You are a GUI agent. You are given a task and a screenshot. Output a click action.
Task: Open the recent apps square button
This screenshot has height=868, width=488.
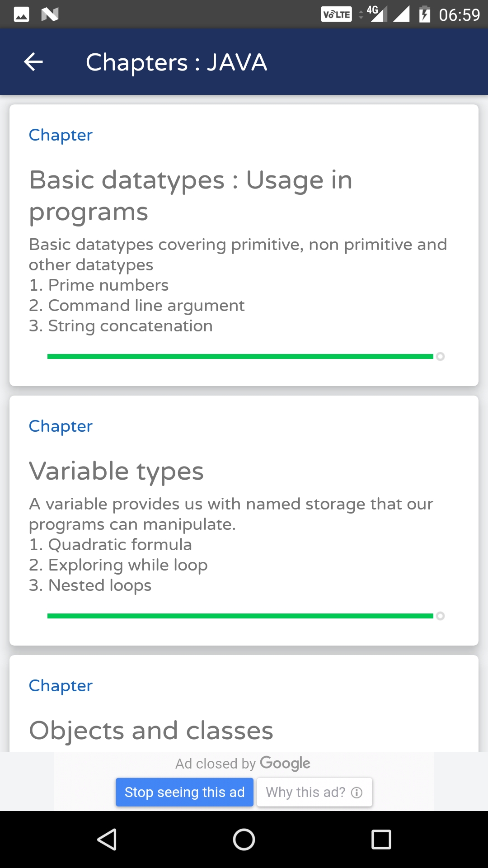point(381,840)
